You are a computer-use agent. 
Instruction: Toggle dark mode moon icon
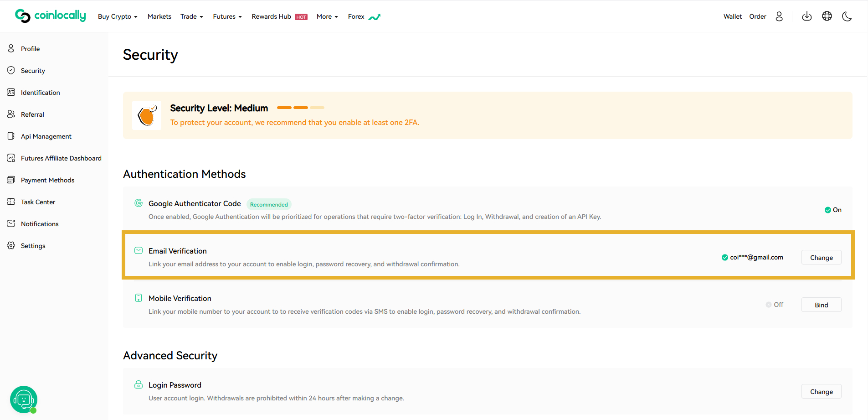[847, 16]
